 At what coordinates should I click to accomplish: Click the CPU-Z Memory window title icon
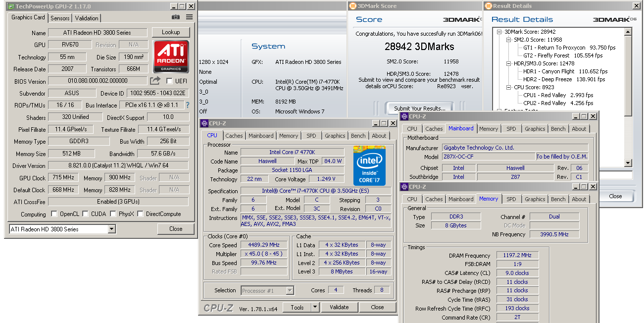404,187
